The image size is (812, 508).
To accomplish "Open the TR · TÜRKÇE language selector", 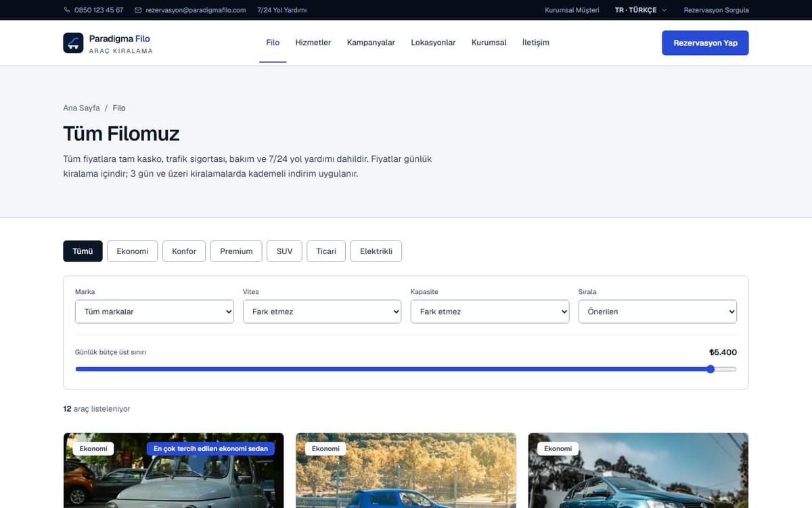I will (x=640, y=10).
